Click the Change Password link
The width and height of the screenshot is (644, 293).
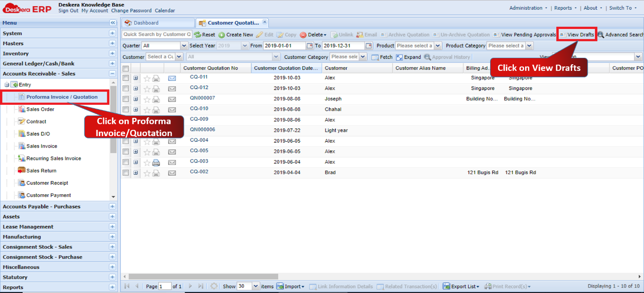click(x=131, y=11)
